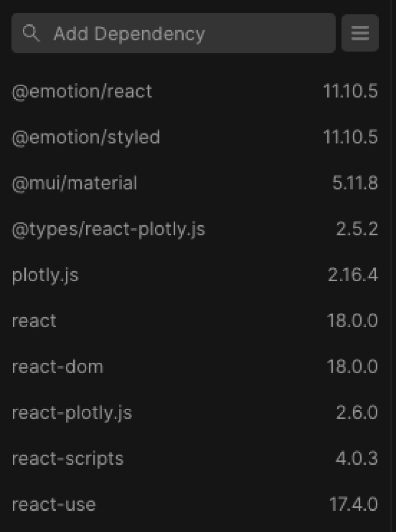Click plotly.js version 2.16.4
Image resolution: width=396 pixels, height=532 pixels.
353,275
